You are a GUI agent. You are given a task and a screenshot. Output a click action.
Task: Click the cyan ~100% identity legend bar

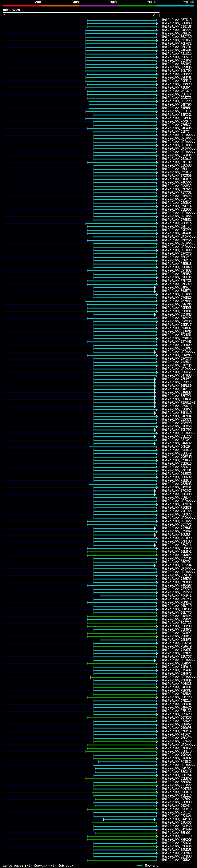click(175, 6)
